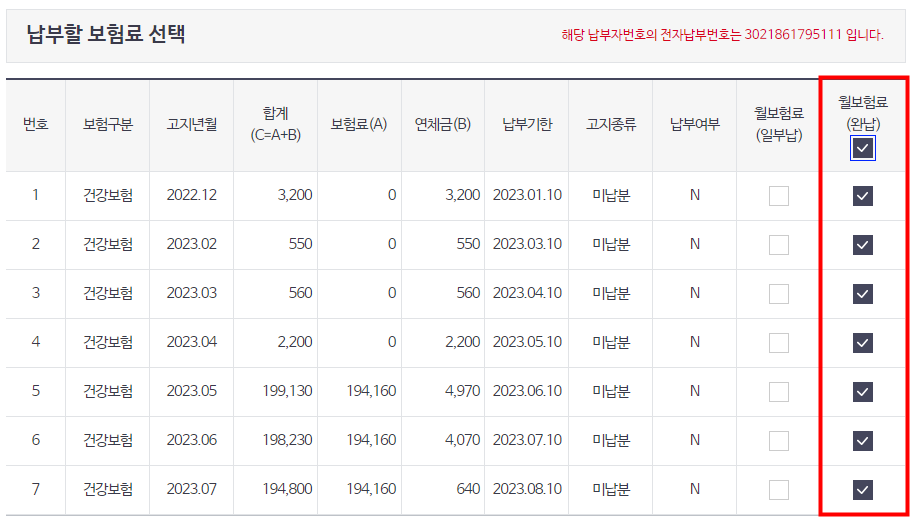Click the 월보험료 (일부납) column header
The image size is (913, 524).
click(x=778, y=124)
